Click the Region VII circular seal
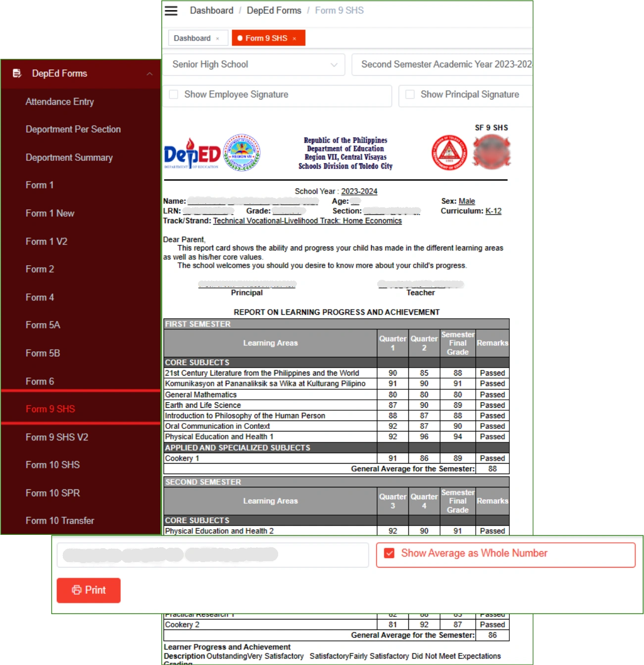The image size is (644, 665). [242, 153]
